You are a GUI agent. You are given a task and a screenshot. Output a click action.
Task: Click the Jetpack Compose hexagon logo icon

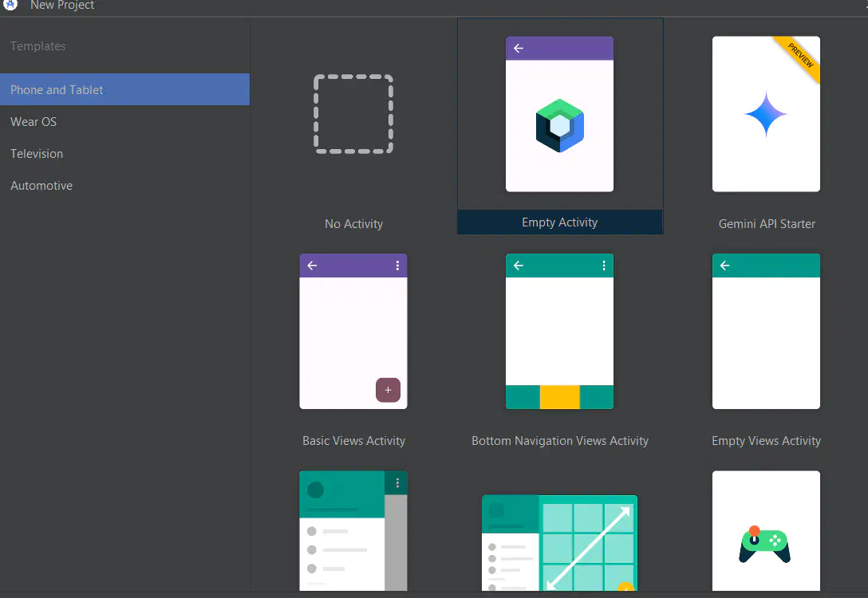[x=560, y=125]
